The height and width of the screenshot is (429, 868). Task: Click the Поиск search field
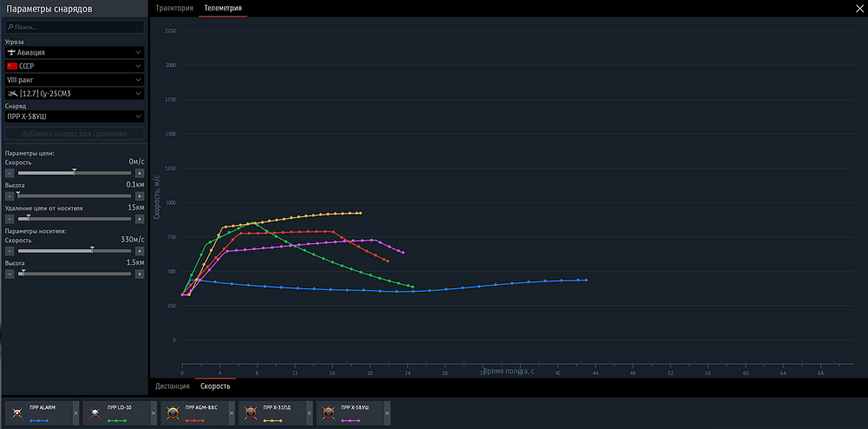(75, 27)
